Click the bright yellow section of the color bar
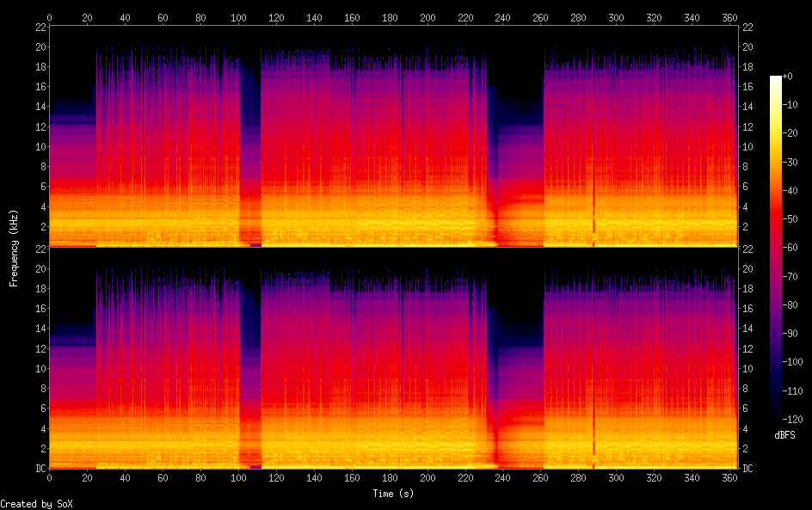Image resolution: width=812 pixels, height=510 pixels. click(x=777, y=129)
